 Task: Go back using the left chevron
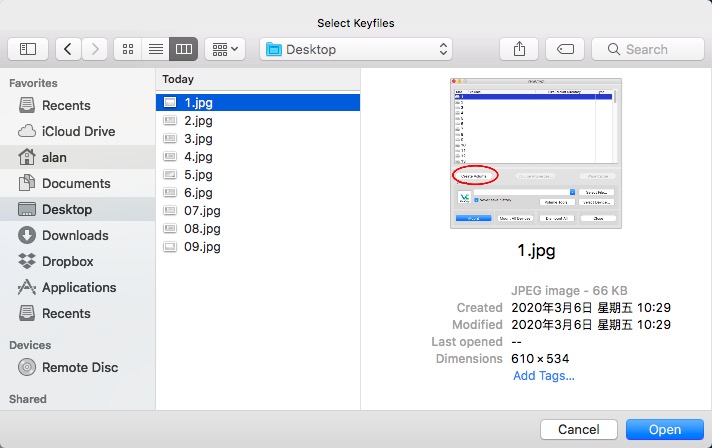pyautogui.click(x=68, y=49)
